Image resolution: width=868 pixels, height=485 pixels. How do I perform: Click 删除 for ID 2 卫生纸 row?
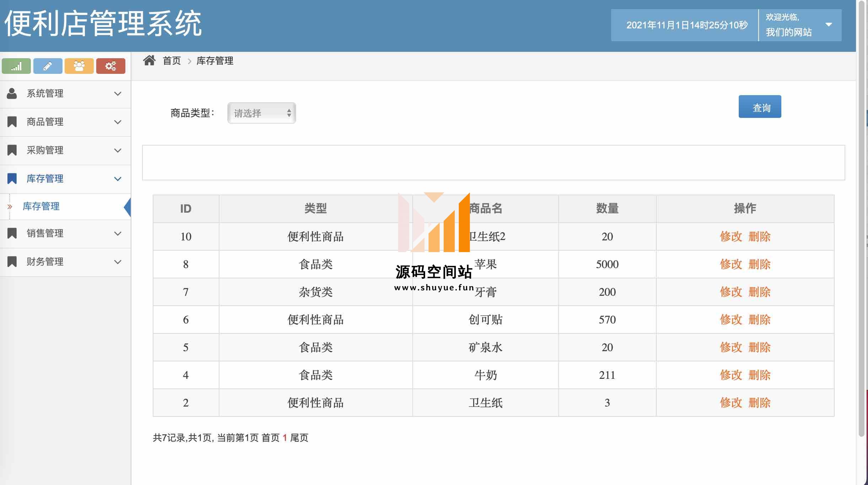[759, 403]
